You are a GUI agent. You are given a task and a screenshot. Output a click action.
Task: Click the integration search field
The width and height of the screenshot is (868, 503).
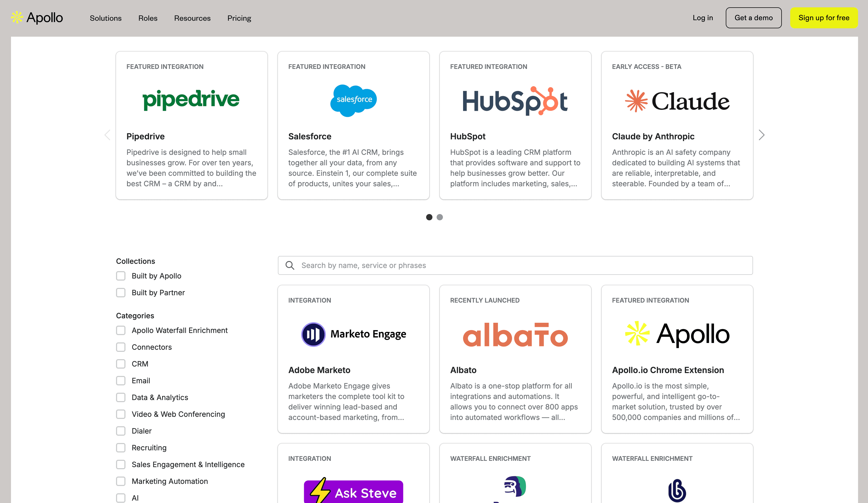tap(482, 265)
